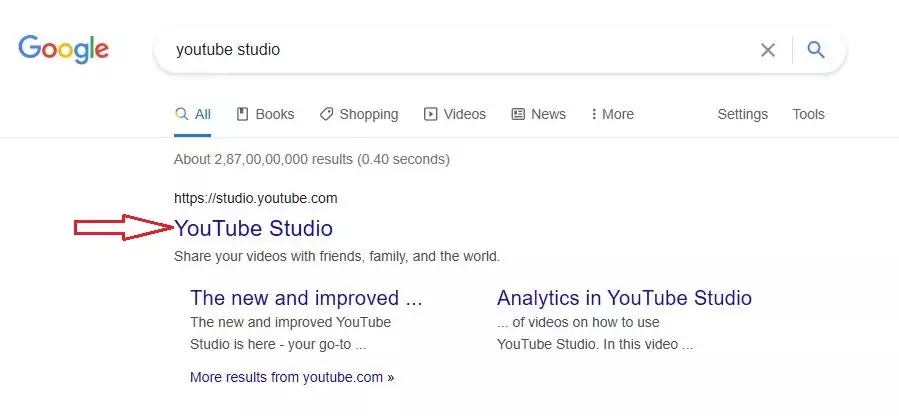Select the News tab label
The image size is (899, 416).
click(548, 114)
